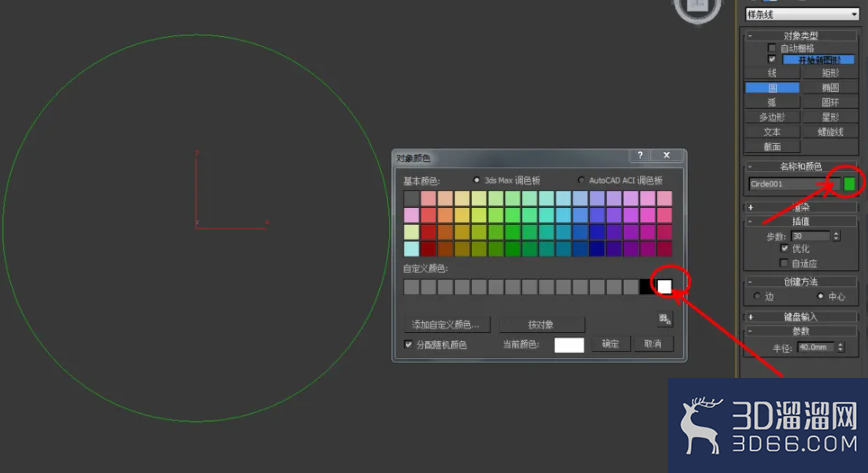Cancel with the 取消 button
The width and height of the screenshot is (868, 473).
click(x=653, y=344)
